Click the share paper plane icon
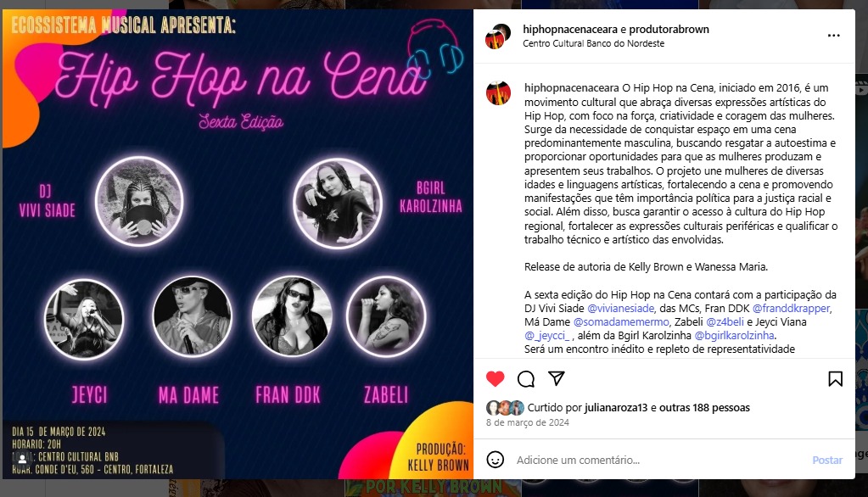 coord(557,378)
